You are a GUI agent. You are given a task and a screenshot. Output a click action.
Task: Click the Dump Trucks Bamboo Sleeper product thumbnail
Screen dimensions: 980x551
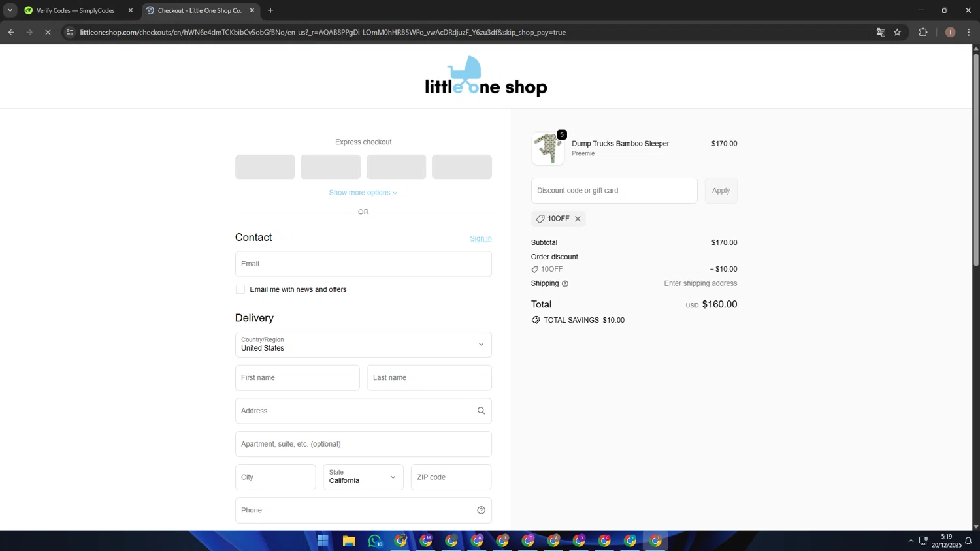click(x=548, y=148)
